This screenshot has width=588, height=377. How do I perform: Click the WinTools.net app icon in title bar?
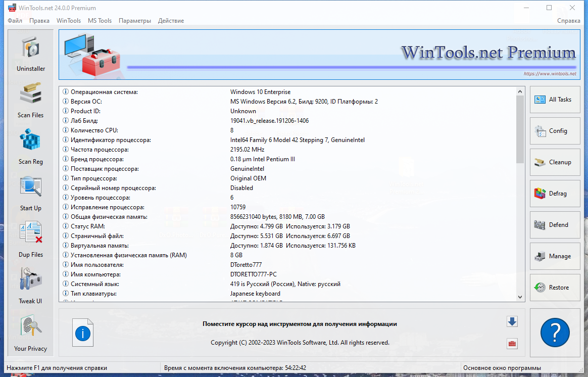click(12, 8)
